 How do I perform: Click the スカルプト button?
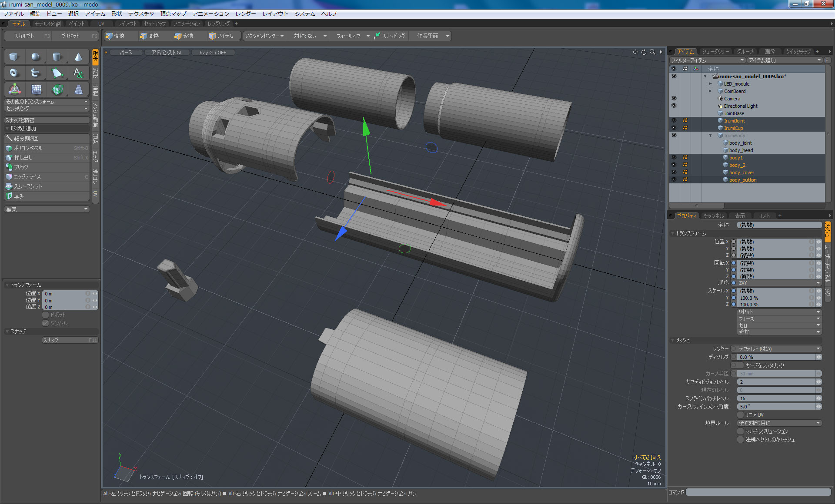pos(27,36)
